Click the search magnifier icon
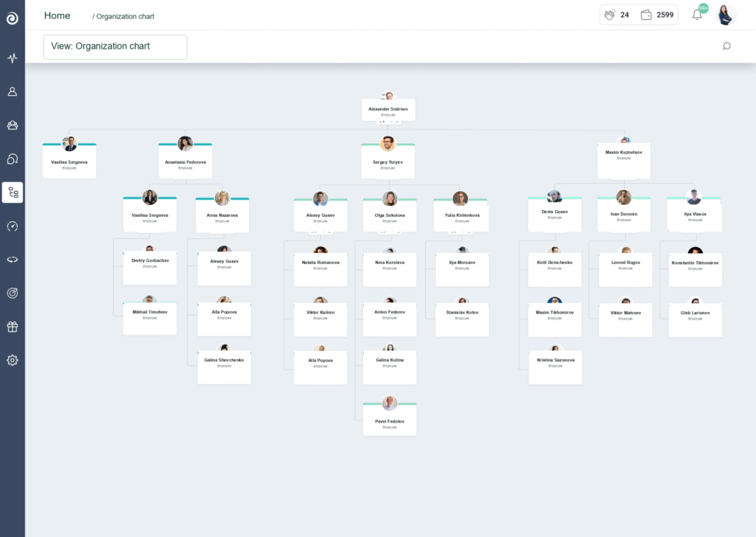Image resolution: width=756 pixels, height=537 pixels. (726, 46)
